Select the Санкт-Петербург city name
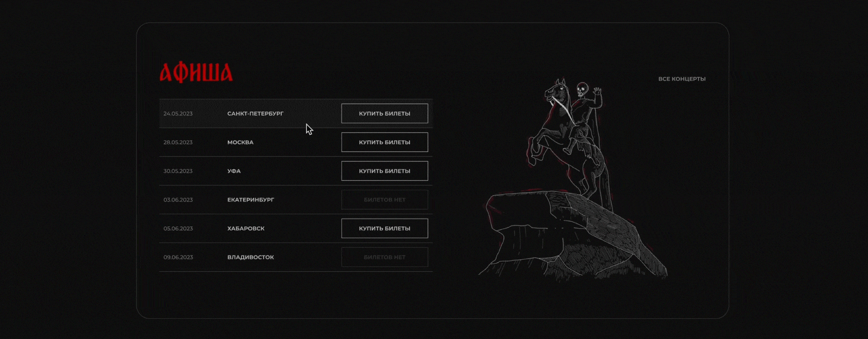This screenshot has width=868, height=339. (x=255, y=113)
